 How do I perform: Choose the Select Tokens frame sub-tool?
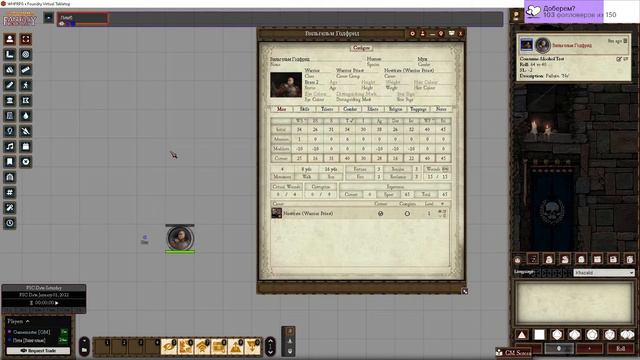coord(26,39)
